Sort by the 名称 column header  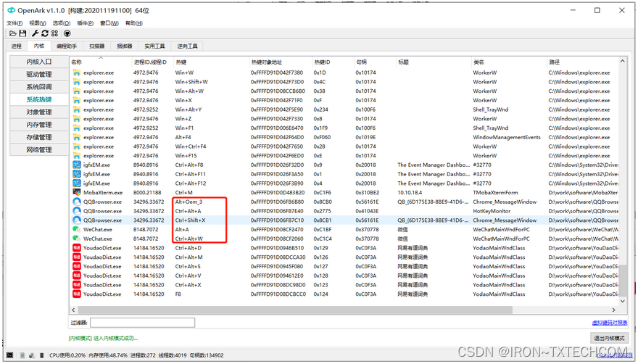(101, 62)
